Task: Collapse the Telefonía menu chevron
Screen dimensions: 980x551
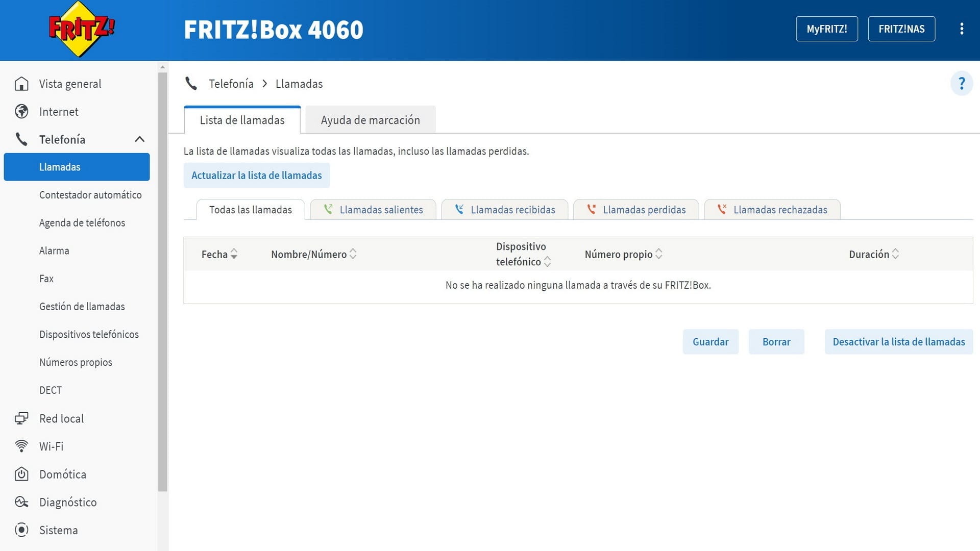Action: click(x=139, y=139)
